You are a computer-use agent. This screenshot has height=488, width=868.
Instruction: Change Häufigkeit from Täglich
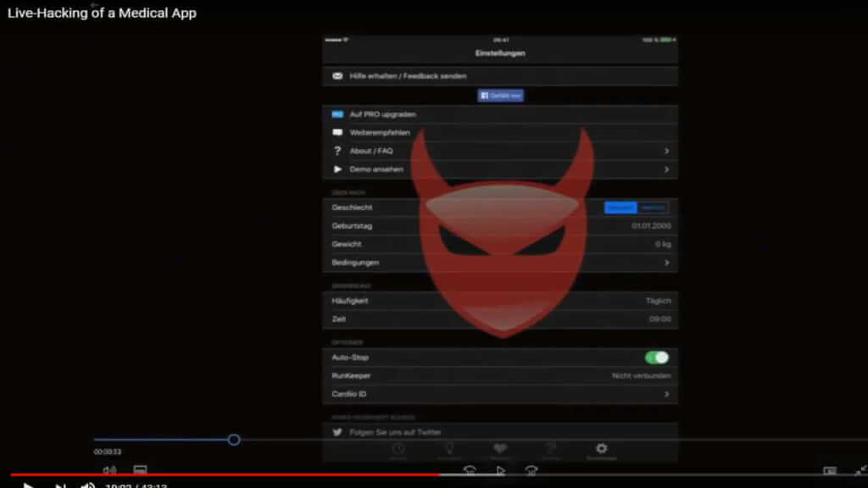(x=658, y=301)
